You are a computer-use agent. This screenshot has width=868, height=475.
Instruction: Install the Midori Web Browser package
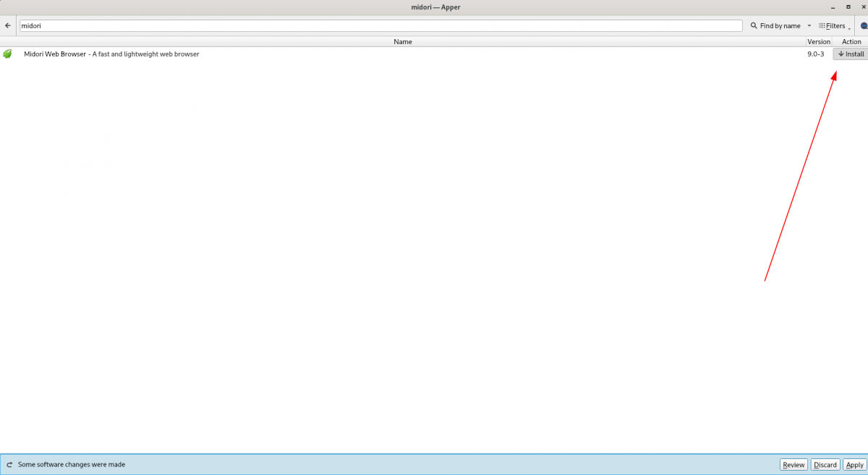point(851,54)
